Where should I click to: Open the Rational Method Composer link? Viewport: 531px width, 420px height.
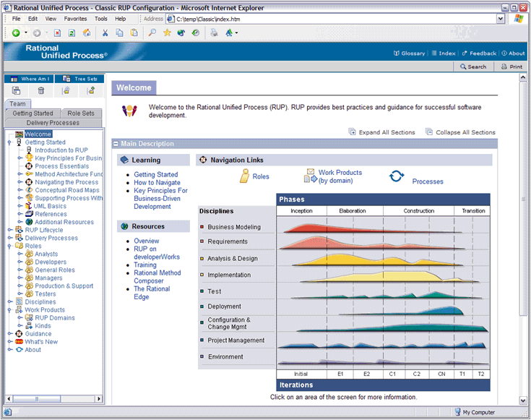(157, 277)
